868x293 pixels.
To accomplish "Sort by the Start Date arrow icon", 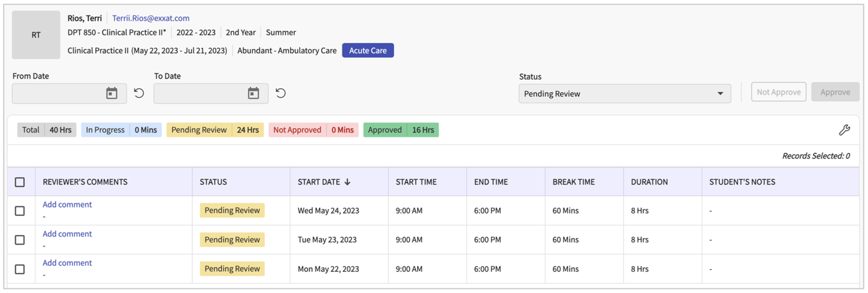I will (347, 182).
